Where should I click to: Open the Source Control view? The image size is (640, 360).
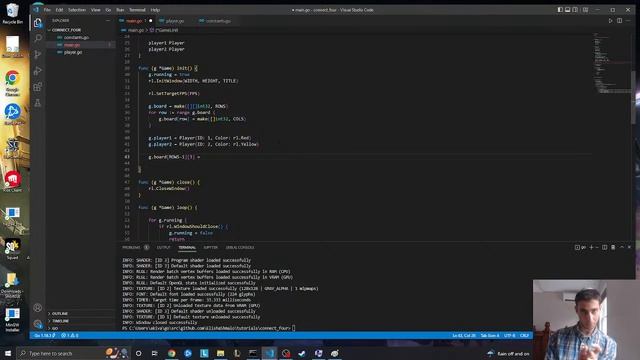38,55
